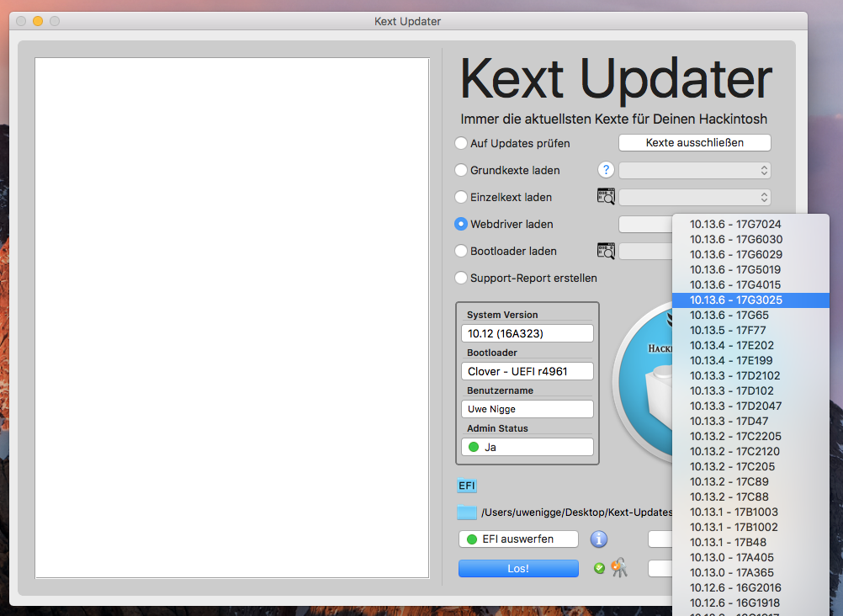Screen dimensions: 843x616
Task: Open the Kext-Updates folder icon
Action: tap(467, 512)
